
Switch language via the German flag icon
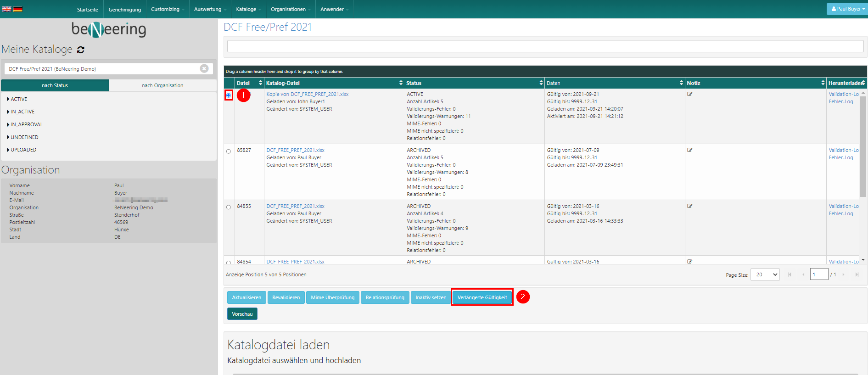[18, 9]
